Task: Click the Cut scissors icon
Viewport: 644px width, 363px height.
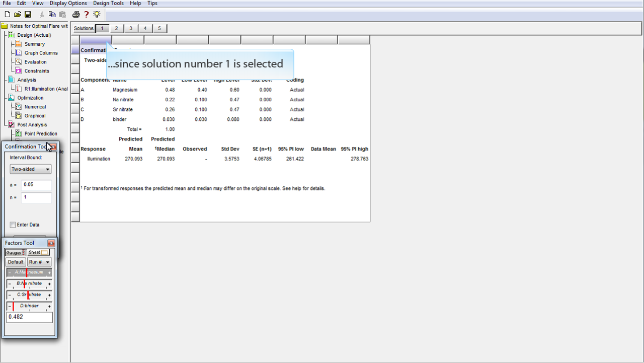Action: (x=42, y=15)
